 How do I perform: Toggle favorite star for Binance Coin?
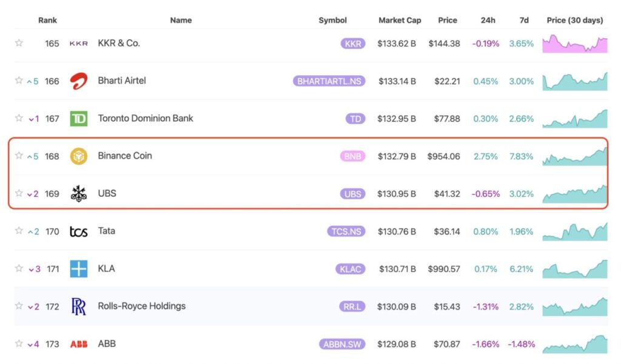point(19,156)
